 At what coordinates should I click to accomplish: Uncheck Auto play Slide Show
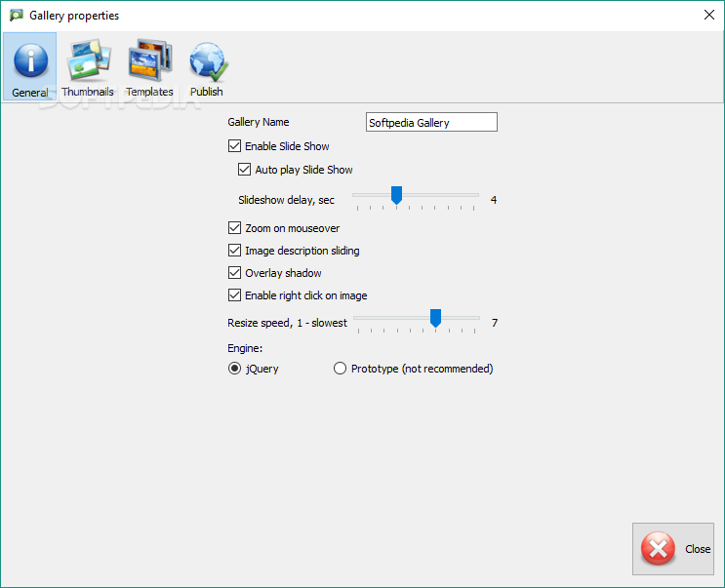(x=244, y=170)
